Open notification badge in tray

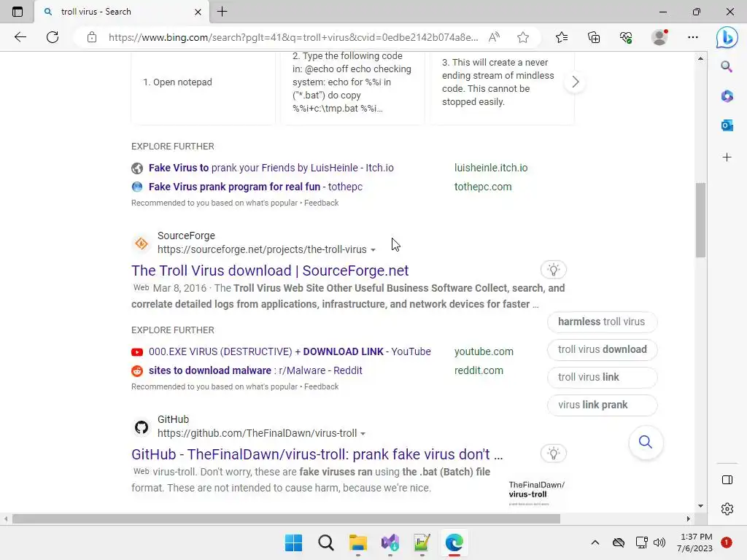tap(727, 542)
